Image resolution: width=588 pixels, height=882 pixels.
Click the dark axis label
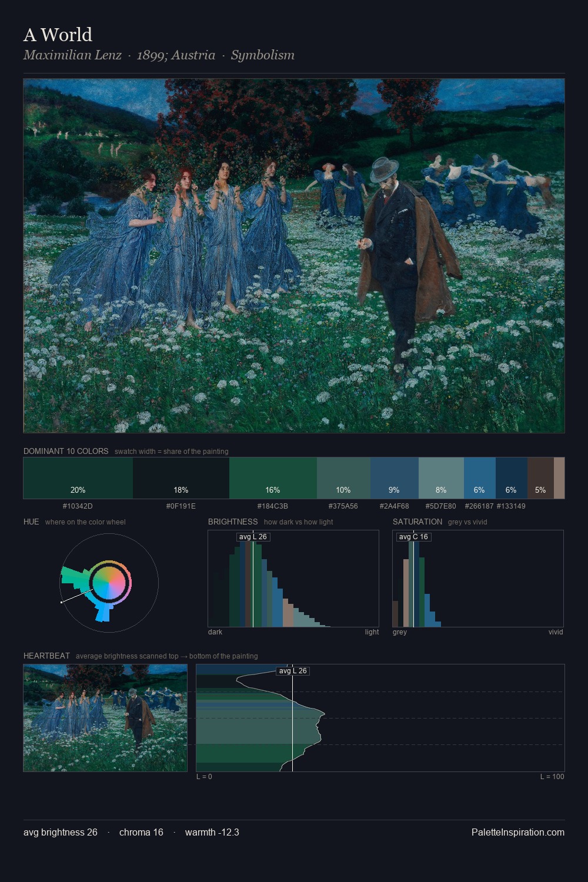[x=215, y=632]
